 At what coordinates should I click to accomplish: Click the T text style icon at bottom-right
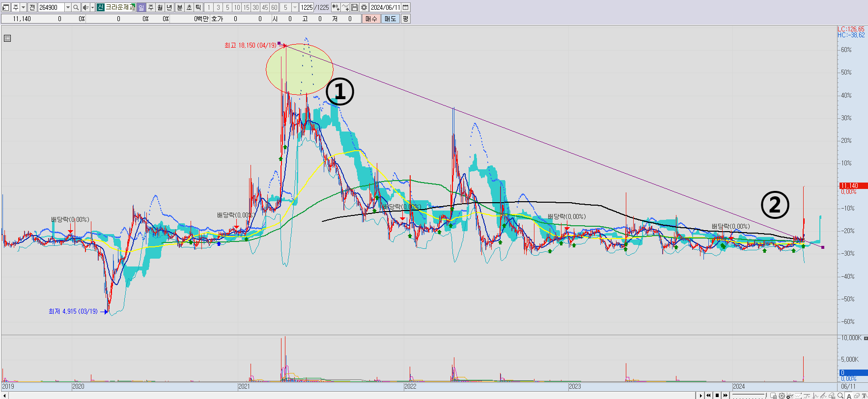[865, 396]
